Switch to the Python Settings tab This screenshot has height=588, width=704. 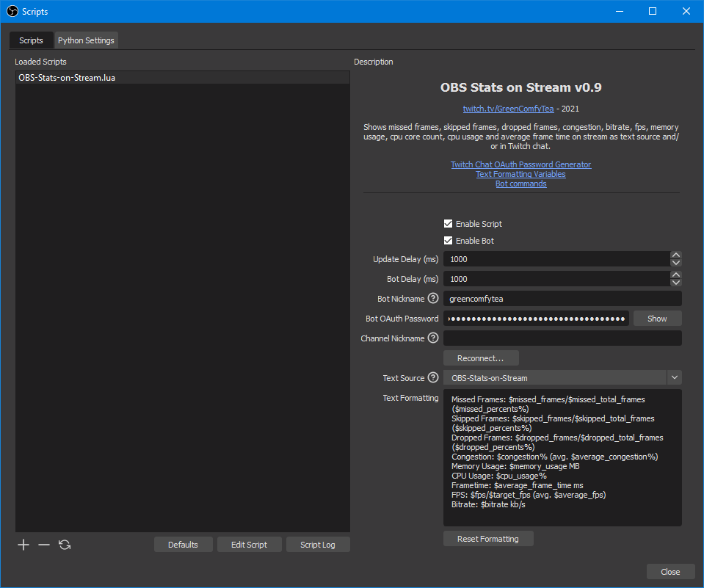click(86, 40)
